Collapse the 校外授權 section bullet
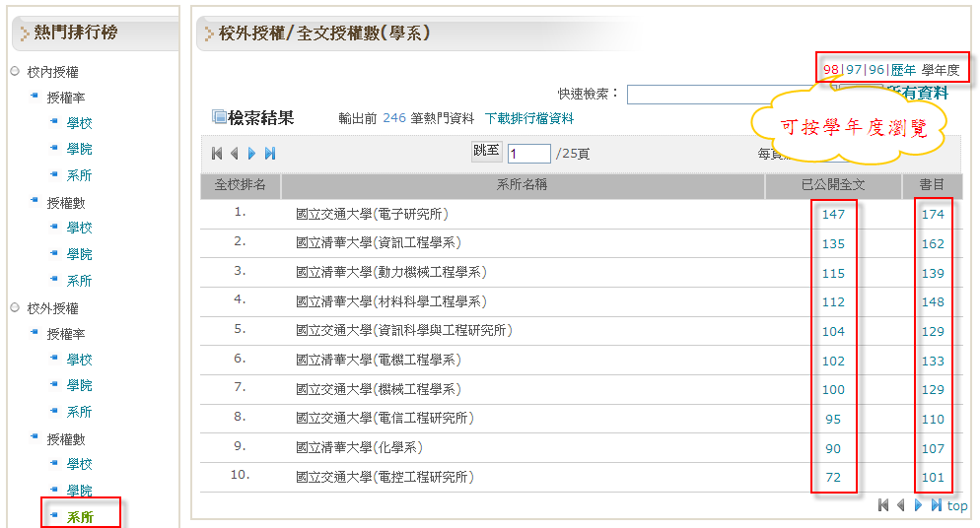The image size is (980, 528). pos(15,307)
